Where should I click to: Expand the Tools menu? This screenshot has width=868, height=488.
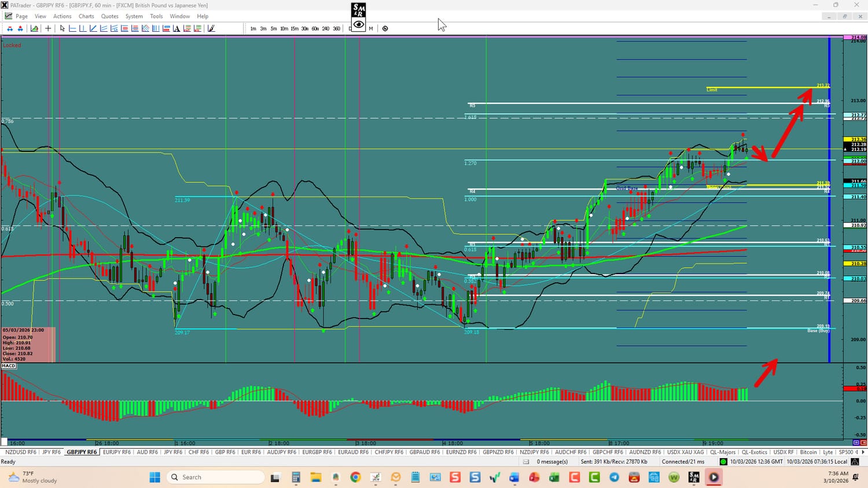(156, 16)
